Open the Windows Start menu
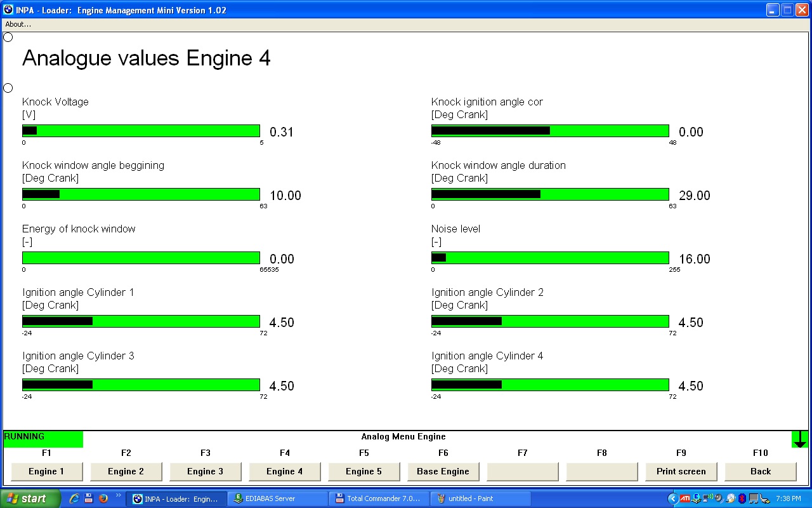 (x=30, y=498)
